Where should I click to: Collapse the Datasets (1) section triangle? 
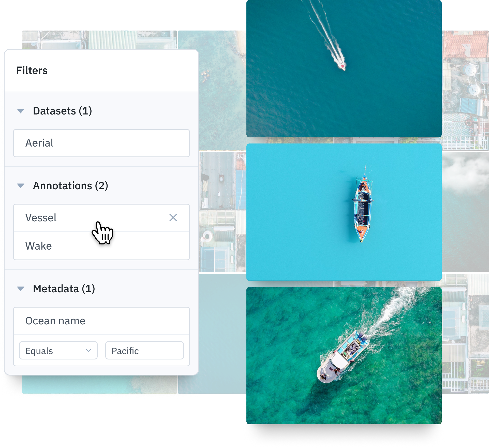click(x=21, y=111)
